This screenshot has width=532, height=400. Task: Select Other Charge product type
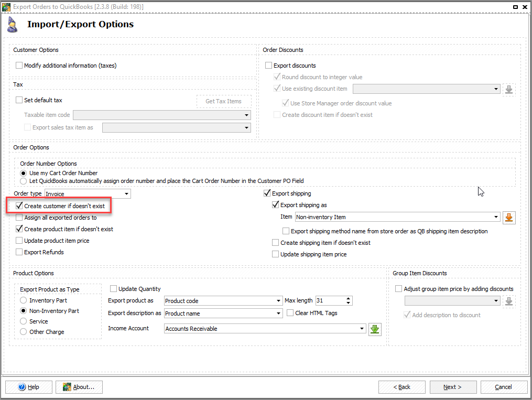24,332
